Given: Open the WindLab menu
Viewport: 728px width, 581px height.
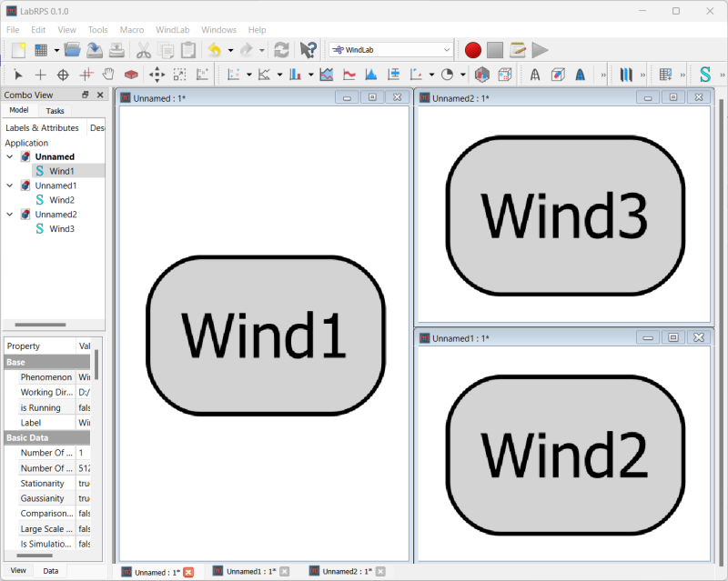Looking at the screenshot, I should (x=173, y=30).
